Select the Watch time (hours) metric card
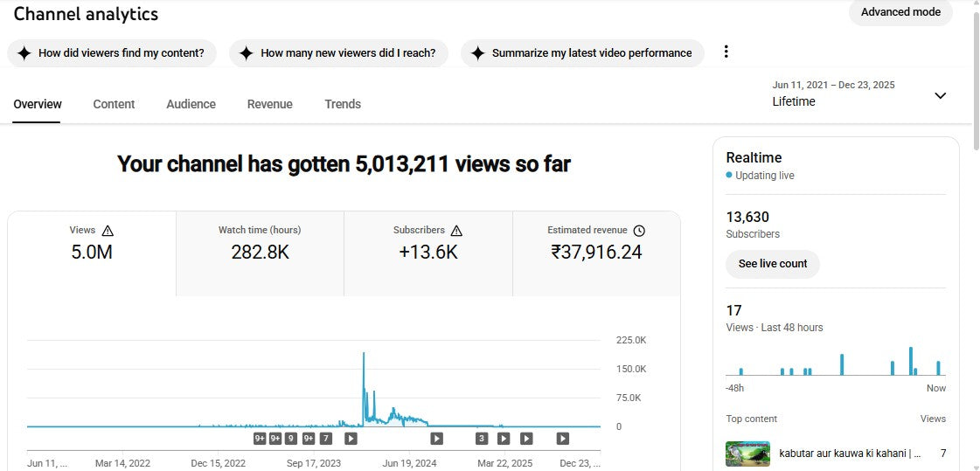980x471 pixels. 260,253
